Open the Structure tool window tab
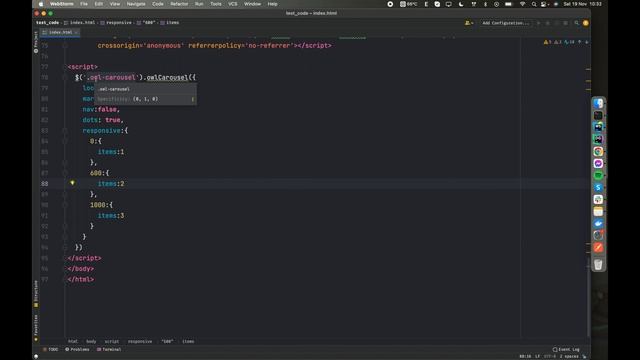This screenshot has height=360, width=640. (36, 293)
